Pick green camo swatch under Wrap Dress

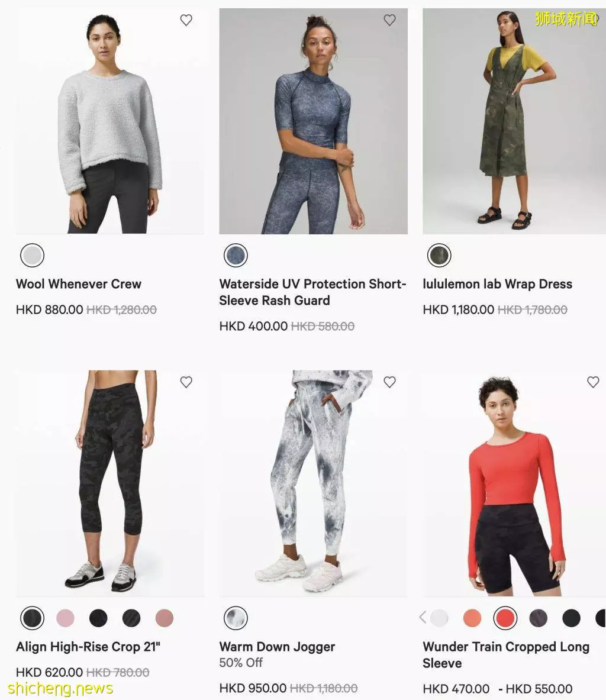tap(440, 256)
